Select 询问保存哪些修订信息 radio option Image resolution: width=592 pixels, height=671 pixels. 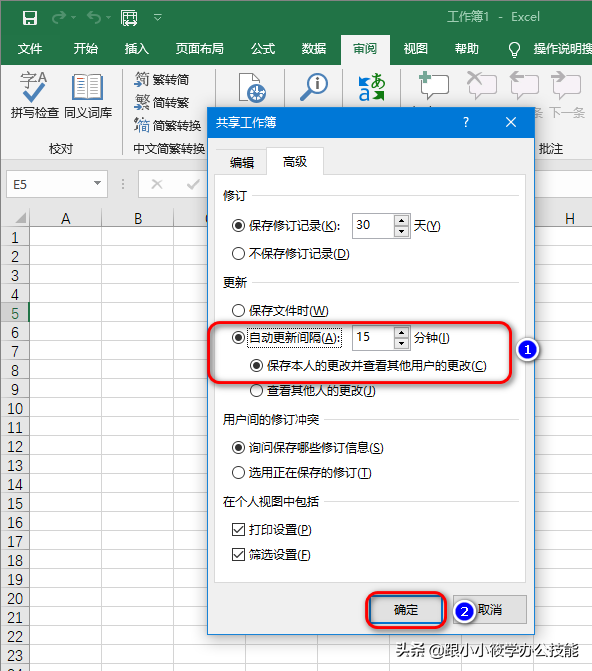(307, 448)
